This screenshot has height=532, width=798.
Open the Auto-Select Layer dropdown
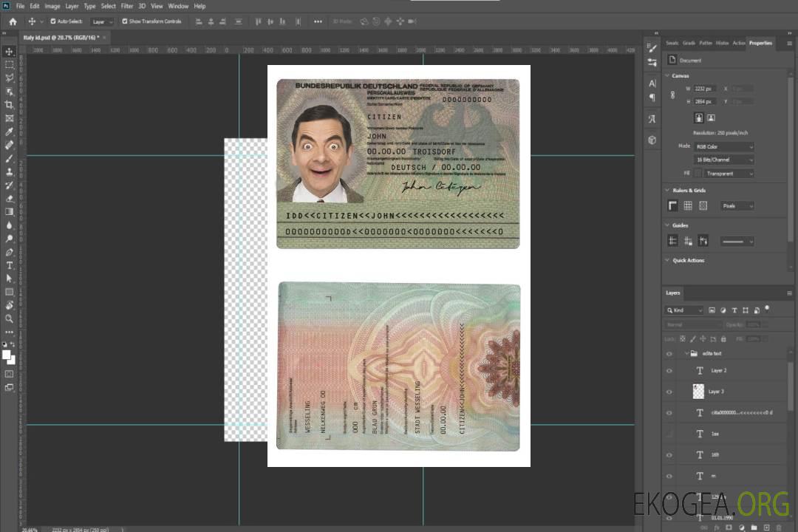pos(102,21)
